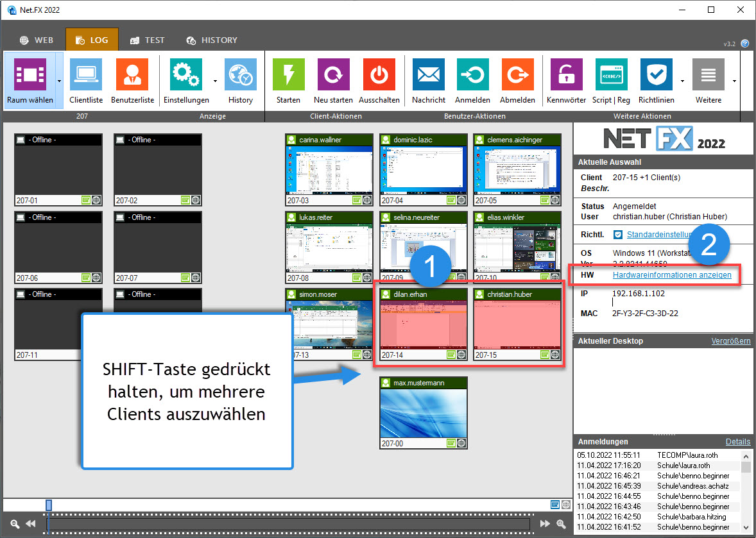Switch to the WEB tab
Image resolution: width=756 pixels, height=538 pixels.
[x=36, y=40]
